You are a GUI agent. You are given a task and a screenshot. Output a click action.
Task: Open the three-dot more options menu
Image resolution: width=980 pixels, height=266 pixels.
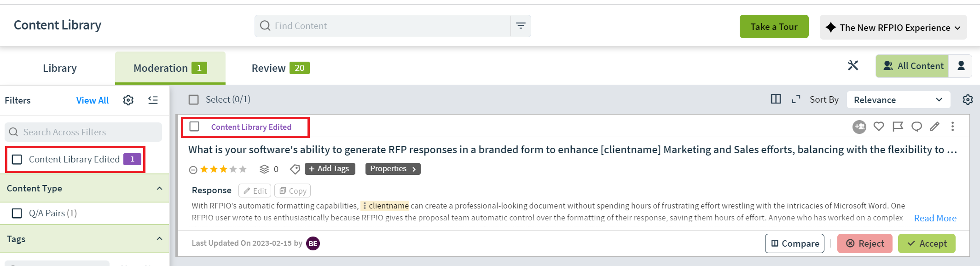952,126
